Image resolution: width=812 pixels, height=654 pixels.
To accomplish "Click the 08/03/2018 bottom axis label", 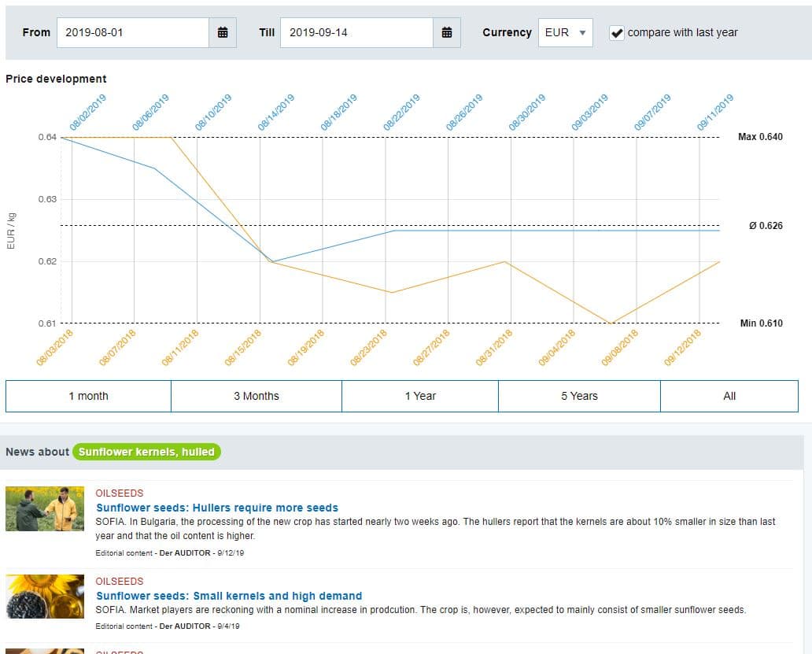I will pyautogui.click(x=54, y=347).
